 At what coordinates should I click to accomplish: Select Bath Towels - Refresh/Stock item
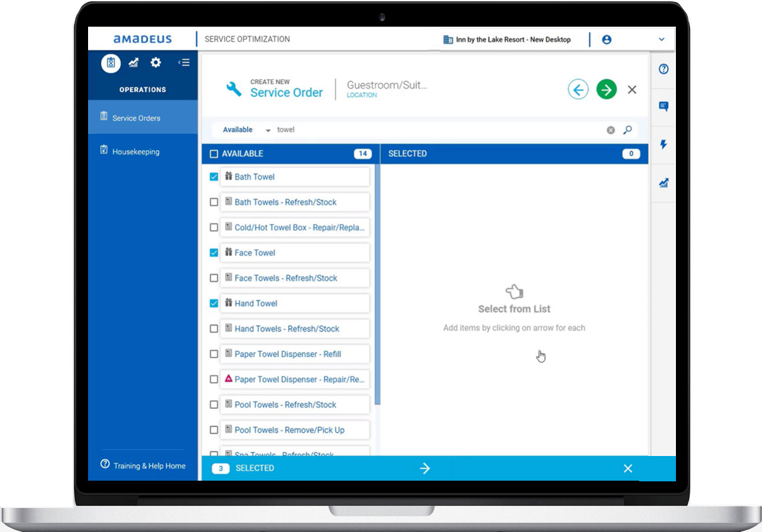click(x=294, y=202)
